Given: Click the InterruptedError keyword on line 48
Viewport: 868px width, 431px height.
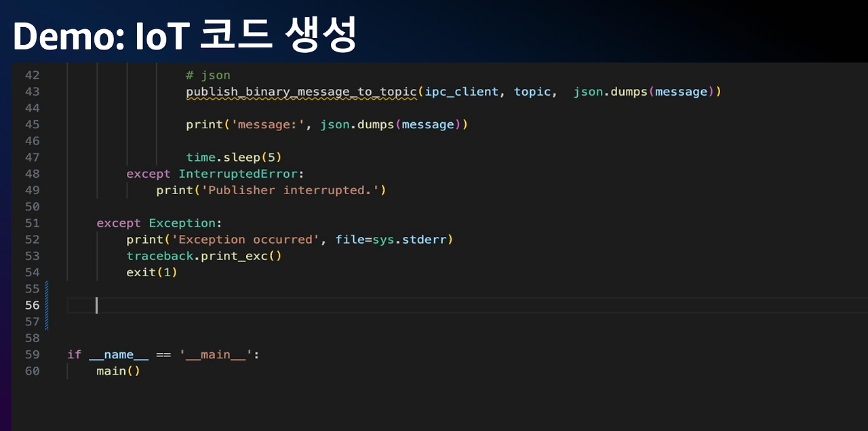Looking at the screenshot, I should point(238,174).
